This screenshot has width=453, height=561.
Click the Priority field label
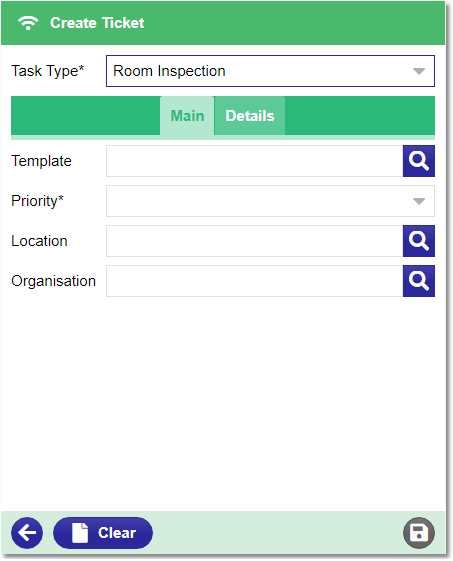pyautogui.click(x=38, y=201)
